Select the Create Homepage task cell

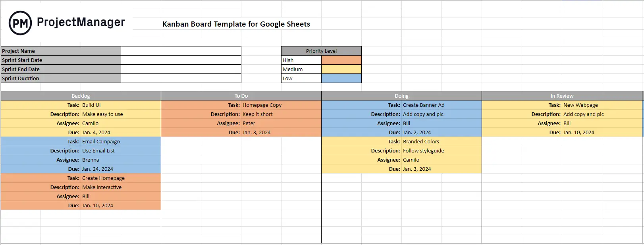pyautogui.click(x=121, y=178)
